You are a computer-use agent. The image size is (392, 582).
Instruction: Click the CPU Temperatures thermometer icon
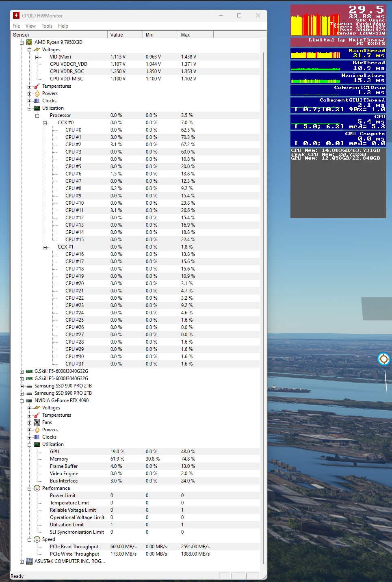pos(37,86)
